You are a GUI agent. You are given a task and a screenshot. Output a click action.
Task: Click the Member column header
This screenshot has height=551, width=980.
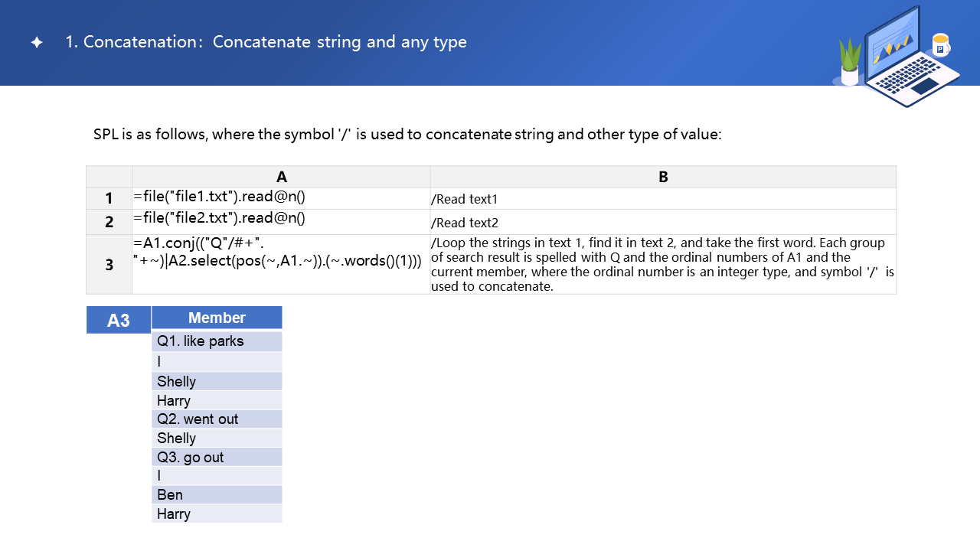coord(217,318)
